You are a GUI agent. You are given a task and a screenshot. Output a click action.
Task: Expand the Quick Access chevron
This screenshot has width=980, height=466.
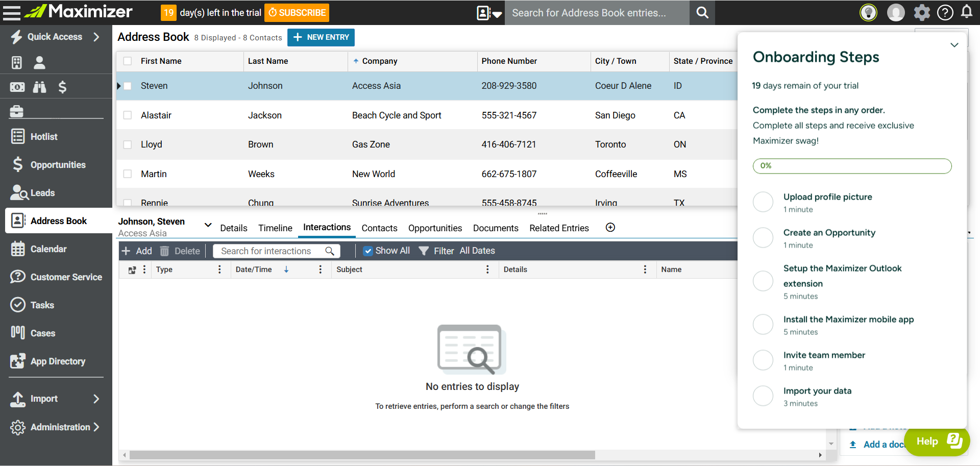point(96,37)
